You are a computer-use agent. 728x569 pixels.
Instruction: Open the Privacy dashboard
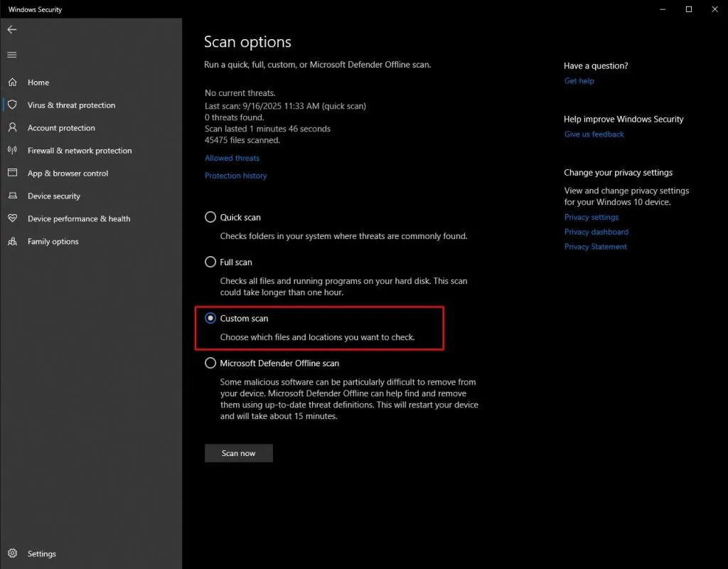pyautogui.click(x=596, y=231)
